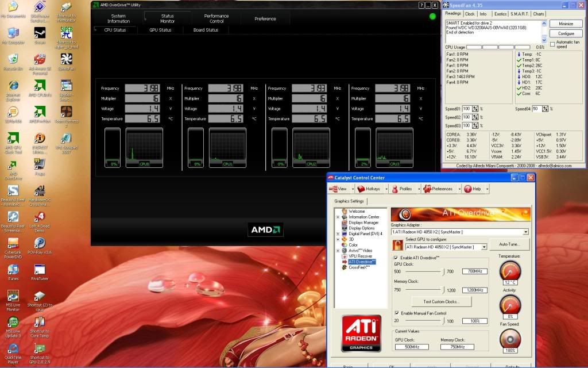Open the SpeedFan desktop shortcut

click(67, 61)
